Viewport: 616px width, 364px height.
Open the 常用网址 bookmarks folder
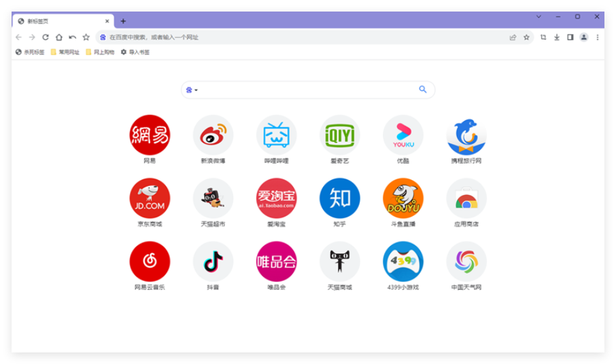65,52
